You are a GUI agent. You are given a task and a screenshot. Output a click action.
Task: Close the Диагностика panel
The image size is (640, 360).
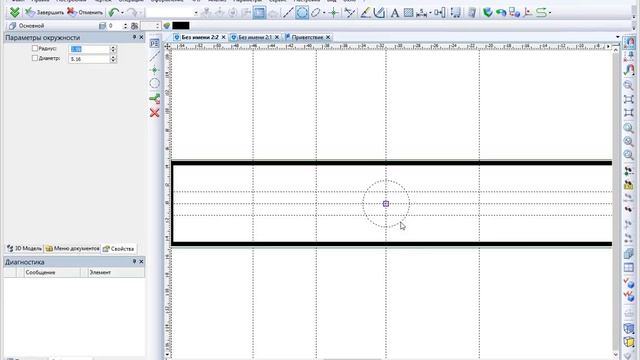(x=141, y=262)
